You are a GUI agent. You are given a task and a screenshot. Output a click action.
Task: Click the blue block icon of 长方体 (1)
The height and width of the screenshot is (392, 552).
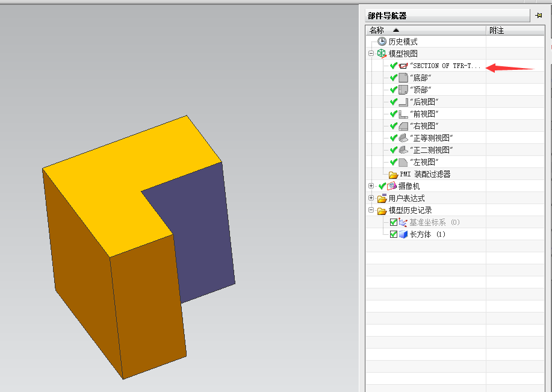403,234
